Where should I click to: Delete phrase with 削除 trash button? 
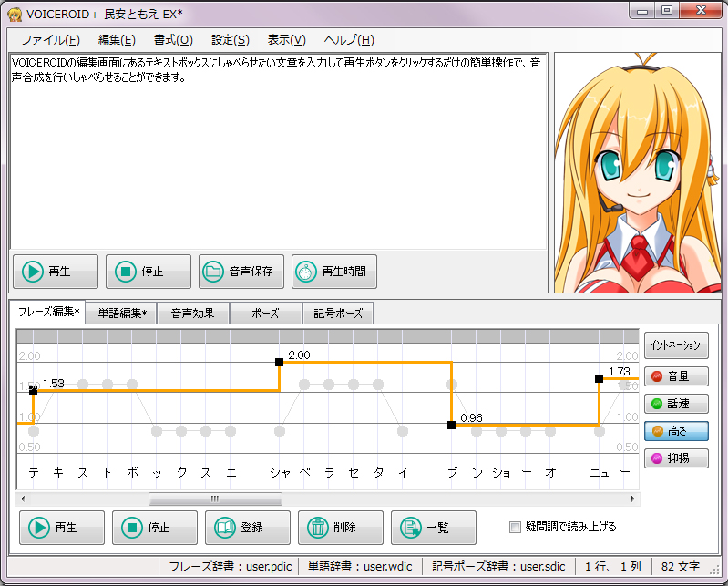point(341,528)
